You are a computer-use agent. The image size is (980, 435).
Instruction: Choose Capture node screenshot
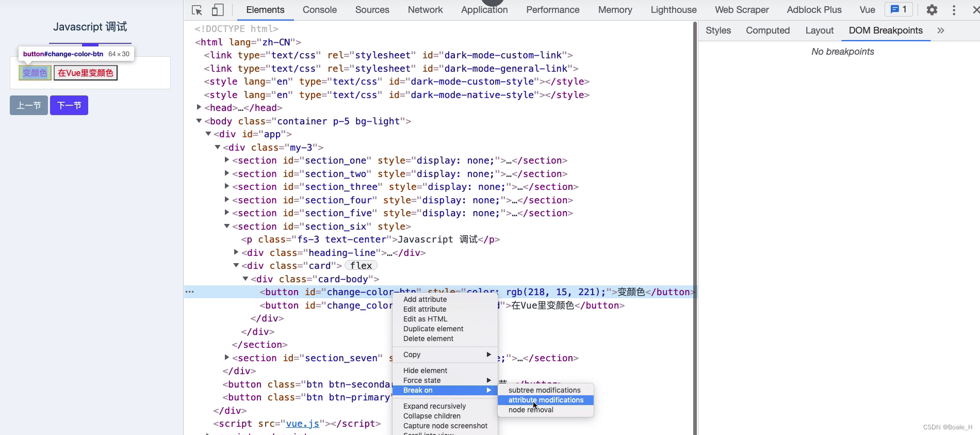tap(445, 426)
